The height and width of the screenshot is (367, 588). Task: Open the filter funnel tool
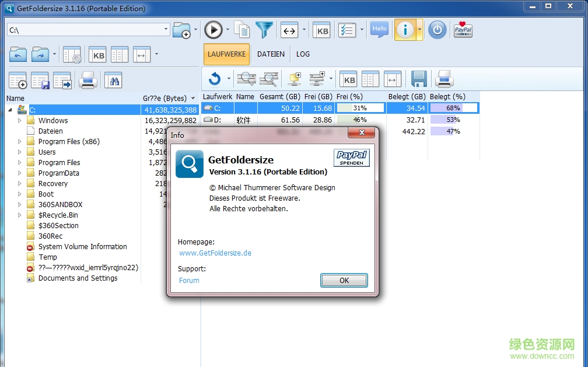[264, 30]
